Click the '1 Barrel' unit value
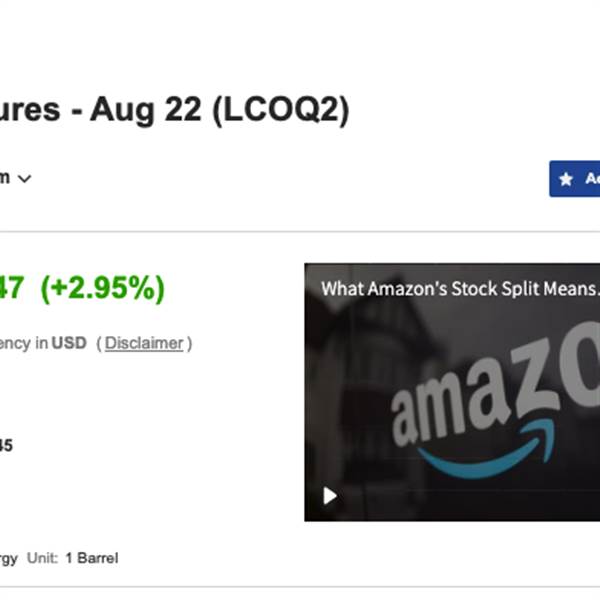Screen dimensions: 600x600 tap(91, 558)
